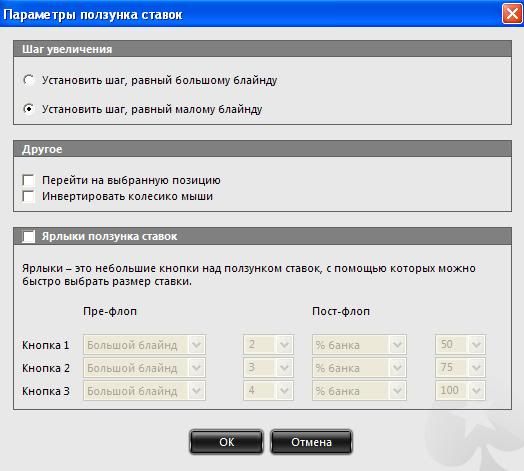Expand Кнопка 1 pre-flop value 2 dropdown
524x471 pixels.
coord(268,345)
